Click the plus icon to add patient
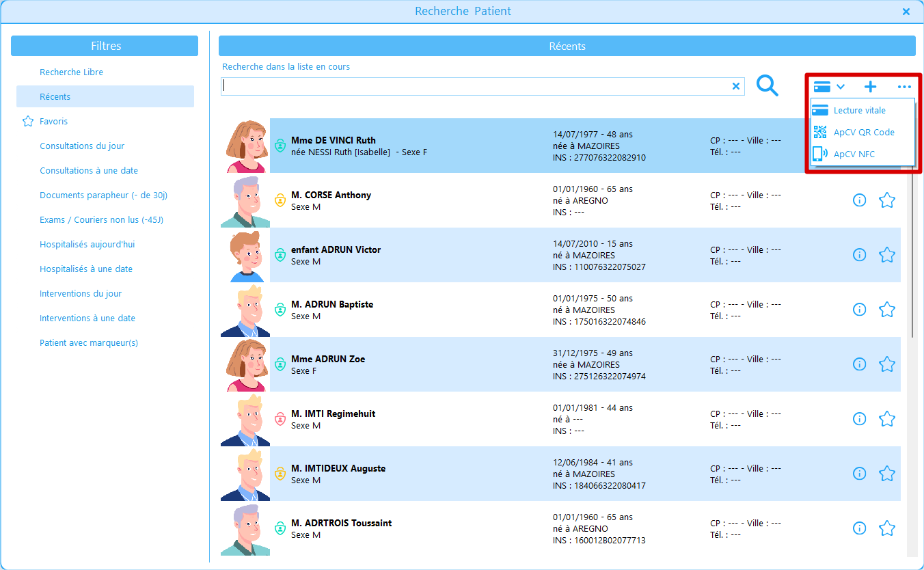924x570 pixels. click(x=870, y=87)
